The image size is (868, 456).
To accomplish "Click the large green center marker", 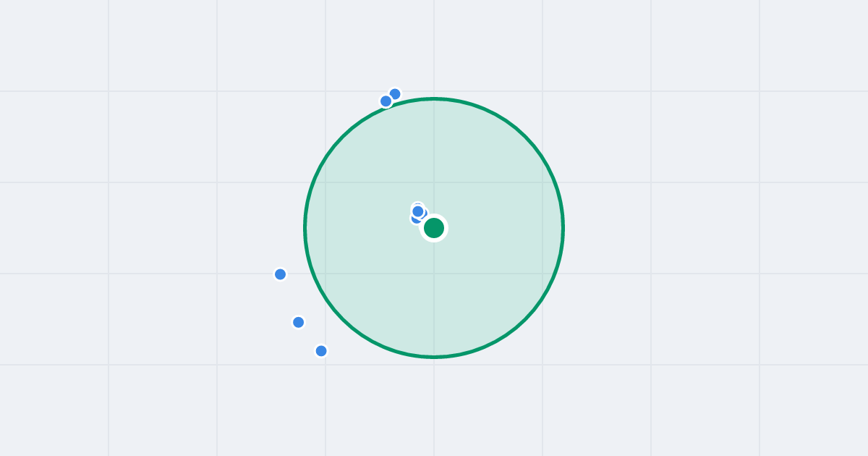I will point(434,228).
